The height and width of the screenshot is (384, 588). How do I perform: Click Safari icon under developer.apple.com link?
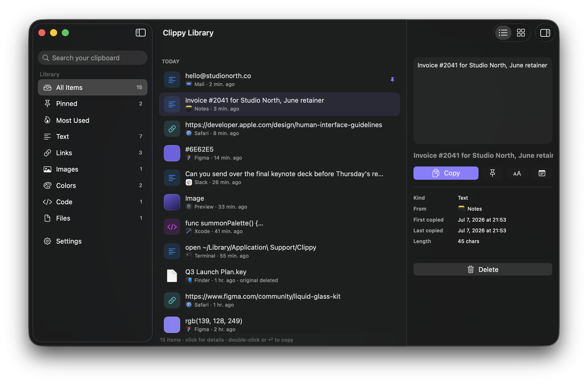pyautogui.click(x=189, y=133)
